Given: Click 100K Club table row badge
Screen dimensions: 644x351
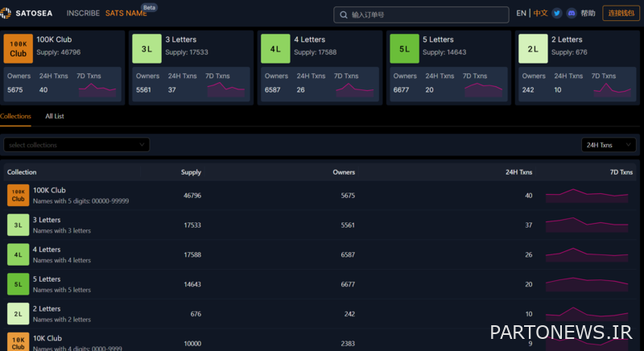Looking at the screenshot, I should click(18, 195).
